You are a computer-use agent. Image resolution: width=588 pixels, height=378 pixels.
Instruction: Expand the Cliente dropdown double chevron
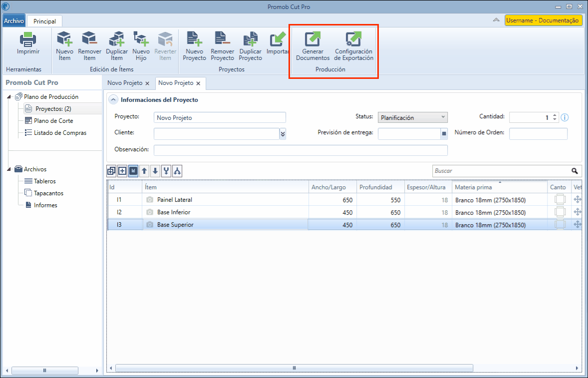click(283, 133)
